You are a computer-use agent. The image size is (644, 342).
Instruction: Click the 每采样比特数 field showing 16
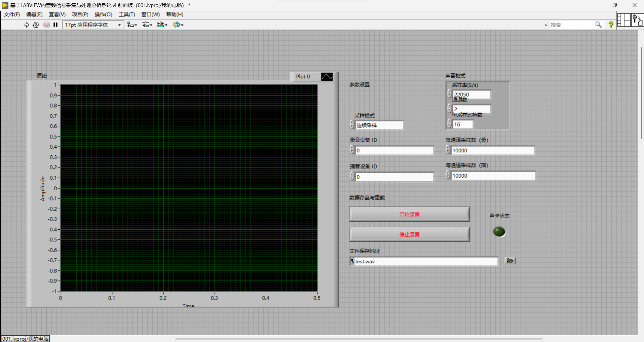(463, 124)
